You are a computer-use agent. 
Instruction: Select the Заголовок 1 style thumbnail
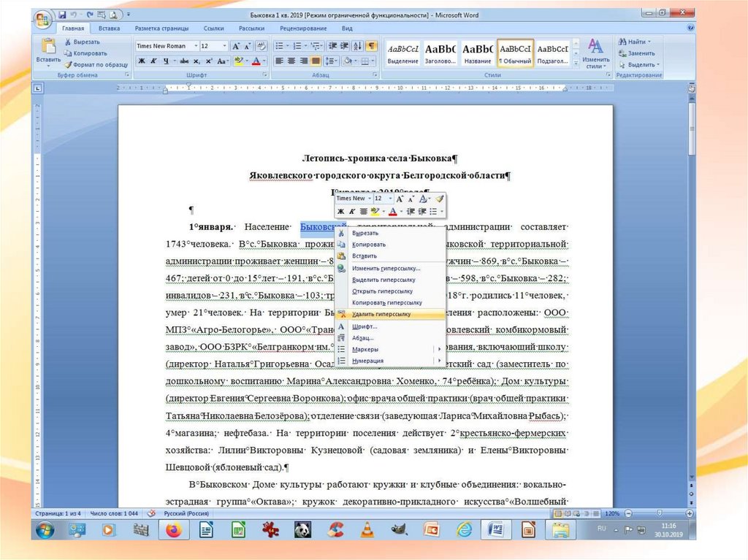[439, 52]
